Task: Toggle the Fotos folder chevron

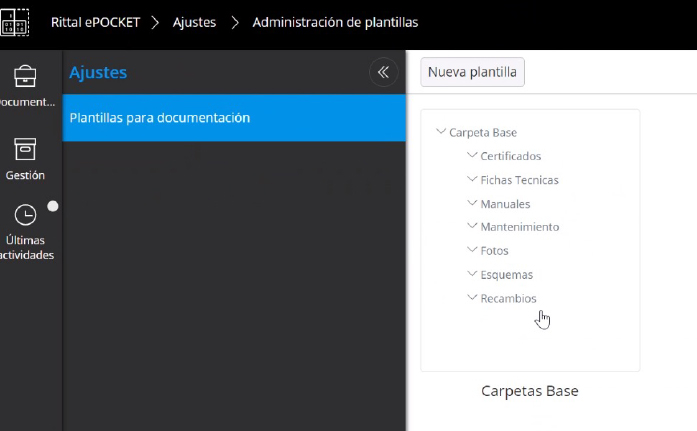Action: pos(472,250)
